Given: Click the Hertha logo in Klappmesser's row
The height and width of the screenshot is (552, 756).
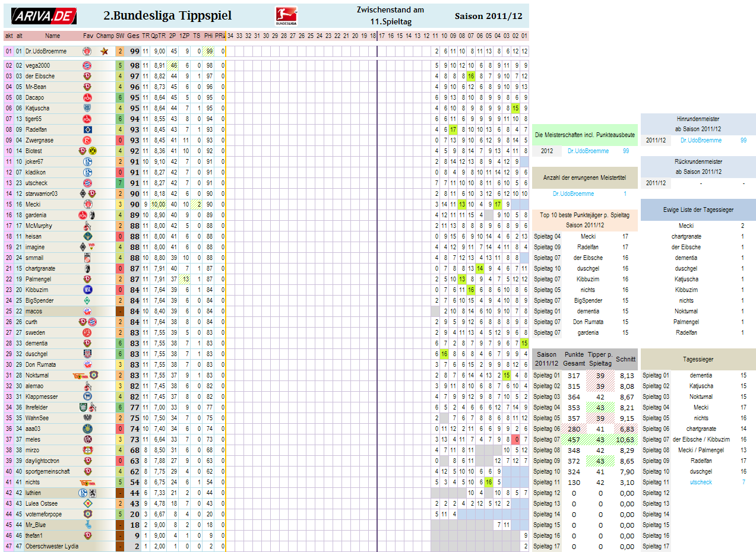Looking at the screenshot, I should pyautogui.click(x=87, y=397).
